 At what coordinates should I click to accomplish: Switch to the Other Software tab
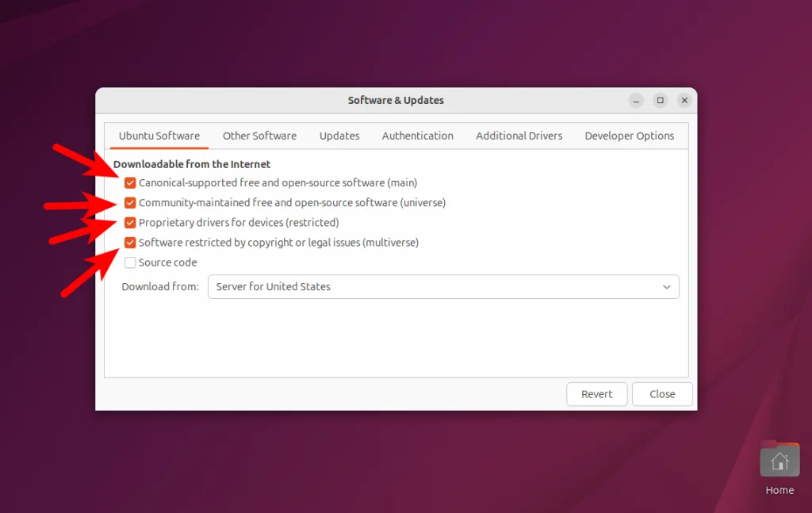(259, 136)
